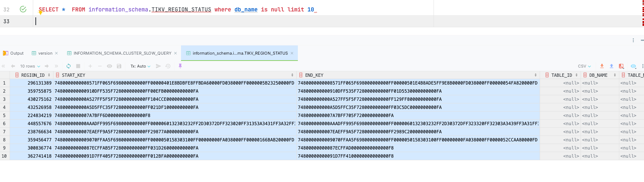Close the version result tab
Screen dimensions: 644x182
click(56, 53)
